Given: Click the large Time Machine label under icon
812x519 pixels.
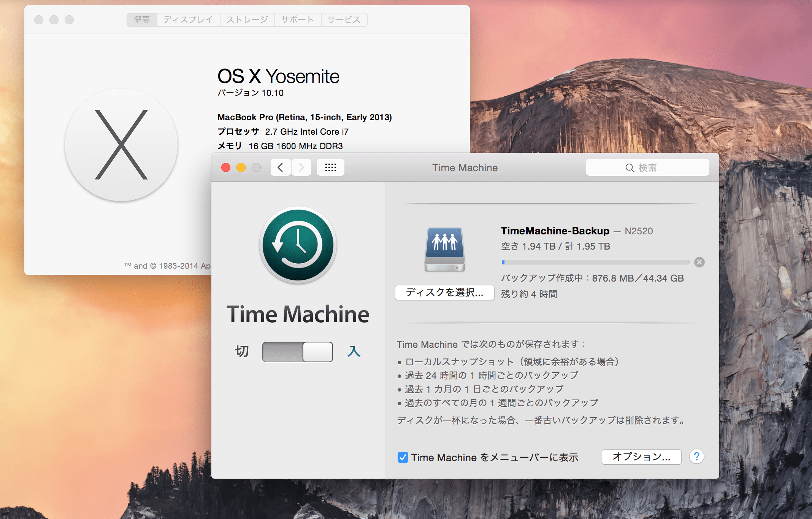Looking at the screenshot, I should click(298, 314).
